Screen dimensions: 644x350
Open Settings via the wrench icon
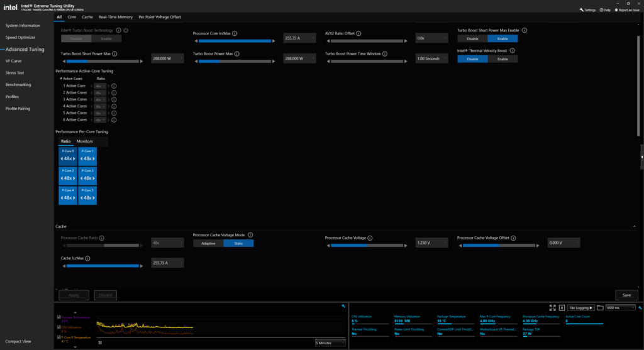click(x=587, y=10)
